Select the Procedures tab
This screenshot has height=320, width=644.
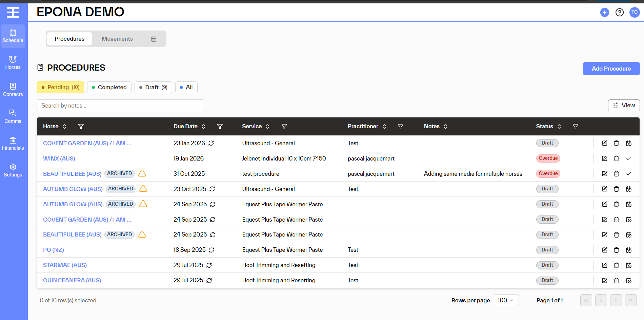tap(69, 39)
